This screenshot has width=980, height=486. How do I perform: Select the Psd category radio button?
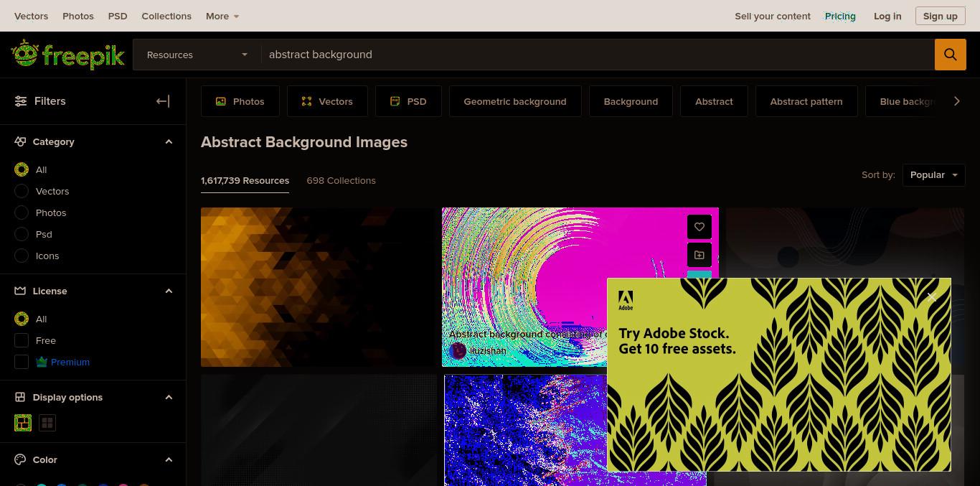[22, 234]
